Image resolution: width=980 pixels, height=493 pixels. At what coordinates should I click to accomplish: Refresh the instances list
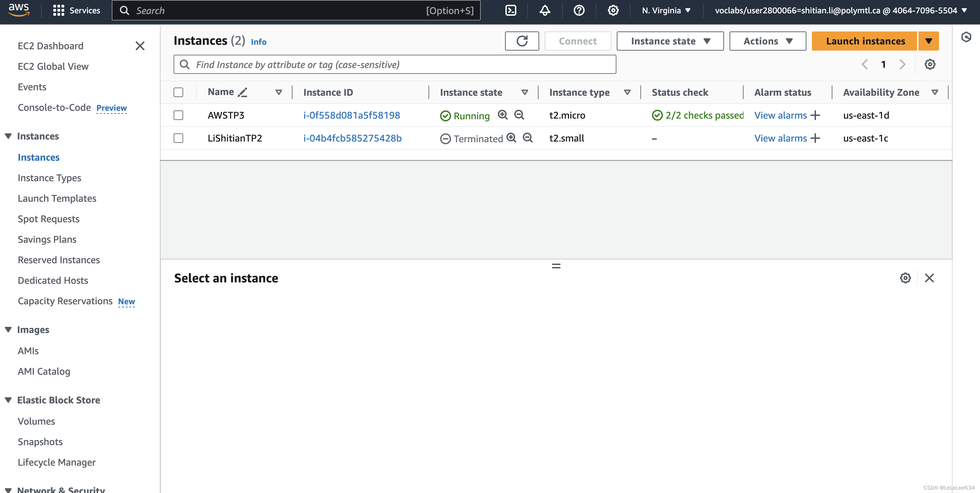click(521, 41)
